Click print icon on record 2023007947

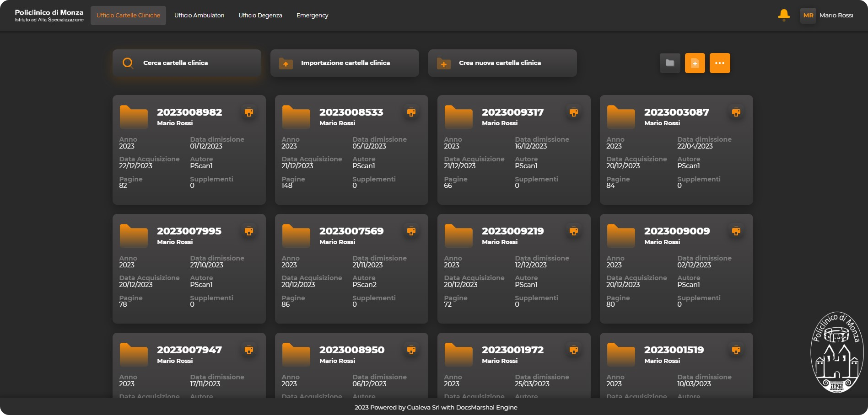click(x=249, y=350)
